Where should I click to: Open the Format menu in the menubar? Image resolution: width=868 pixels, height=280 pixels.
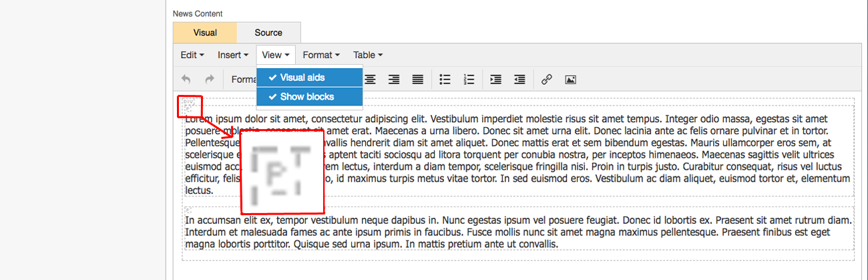pos(321,55)
